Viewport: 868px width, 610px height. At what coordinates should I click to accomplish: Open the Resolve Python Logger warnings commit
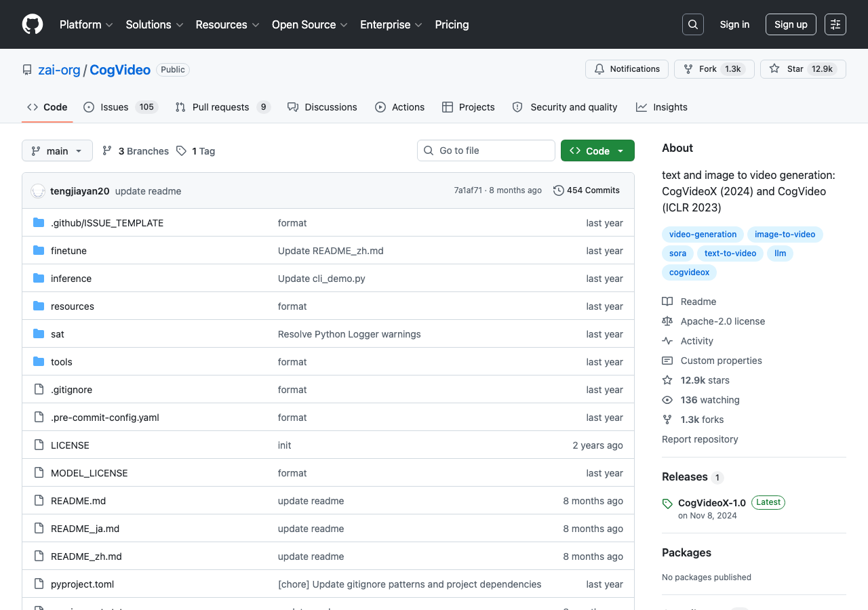click(349, 334)
